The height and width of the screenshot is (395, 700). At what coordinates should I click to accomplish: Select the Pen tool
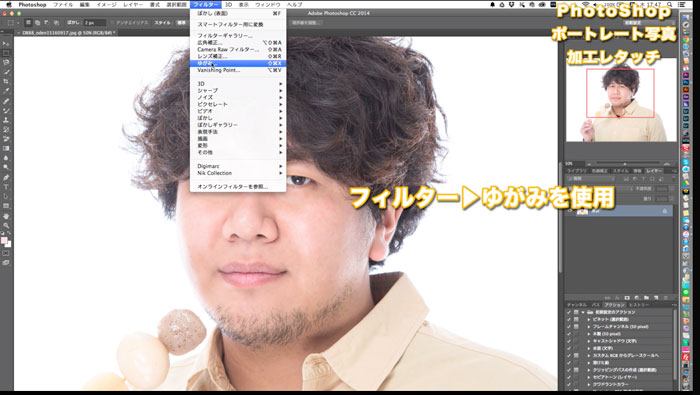tap(6, 178)
